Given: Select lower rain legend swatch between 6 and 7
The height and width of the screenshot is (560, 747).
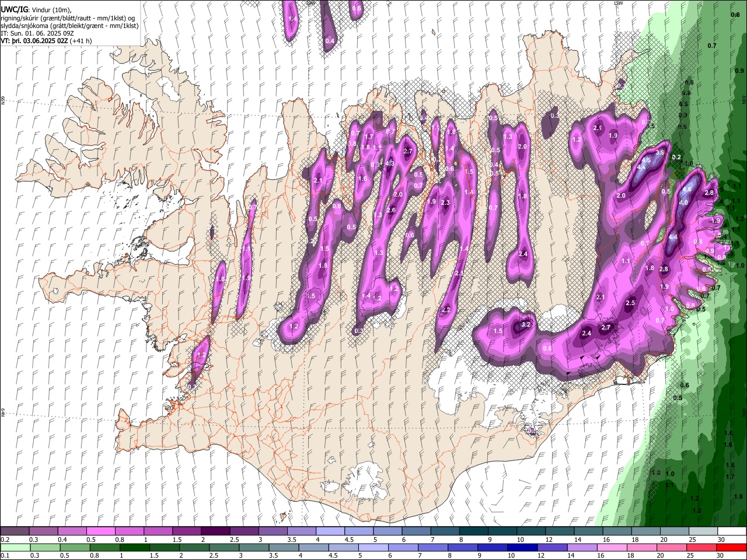Looking at the screenshot, I should tap(403, 548).
